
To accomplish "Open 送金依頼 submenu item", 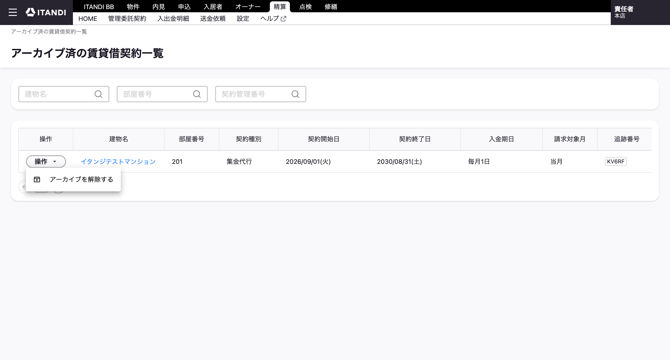I will coord(213,19).
